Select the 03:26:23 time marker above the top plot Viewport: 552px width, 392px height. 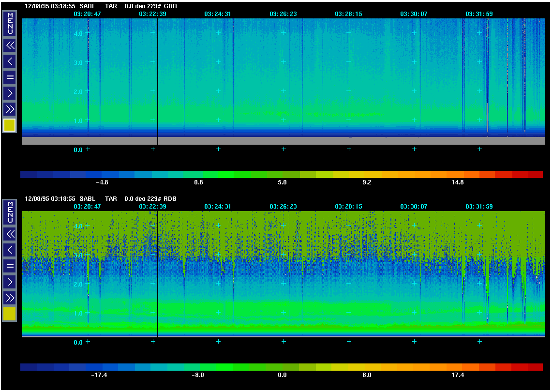(283, 14)
